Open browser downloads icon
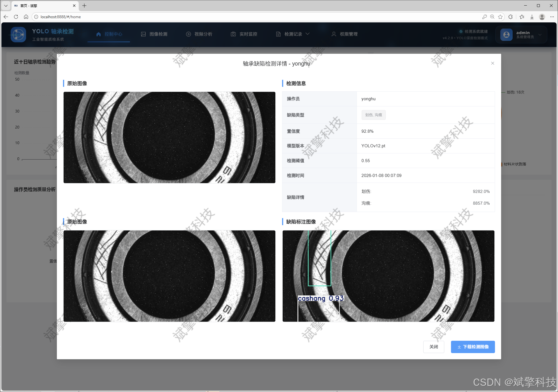 click(x=532, y=17)
